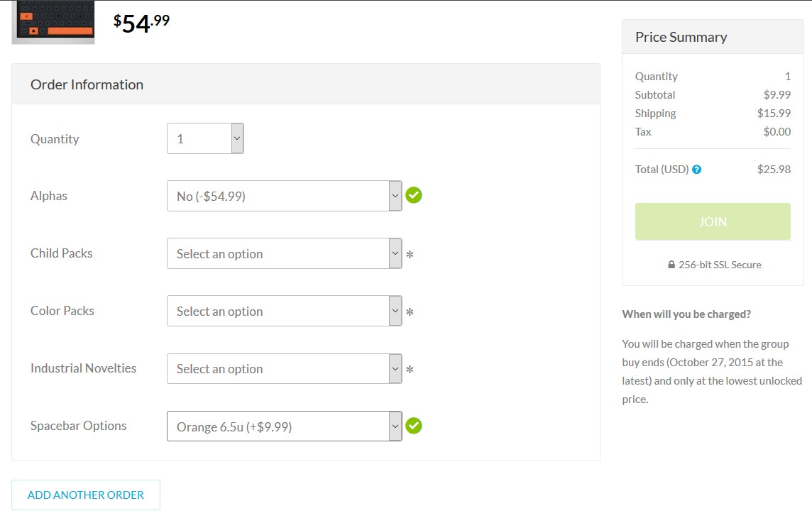Click the required asterisk beside Color Packs
The height and width of the screenshot is (518, 812).
coord(410,312)
